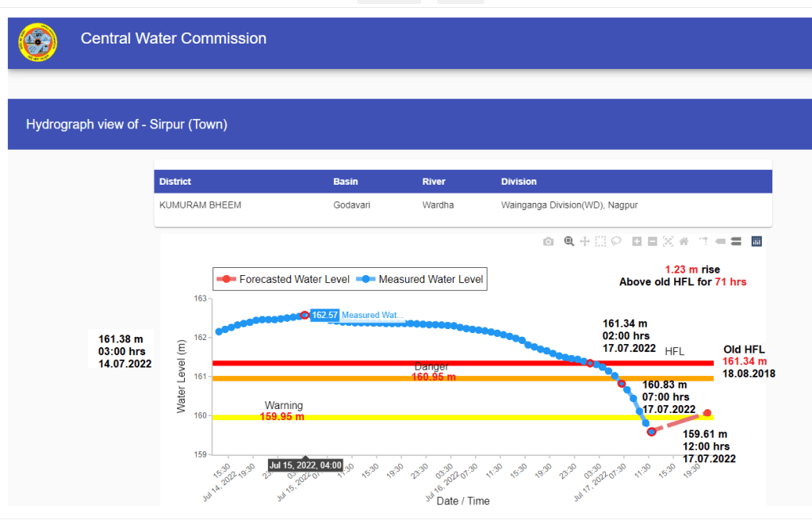Click the last forecasted red data point
The height and width of the screenshot is (532, 812).
(x=707, y=413)
